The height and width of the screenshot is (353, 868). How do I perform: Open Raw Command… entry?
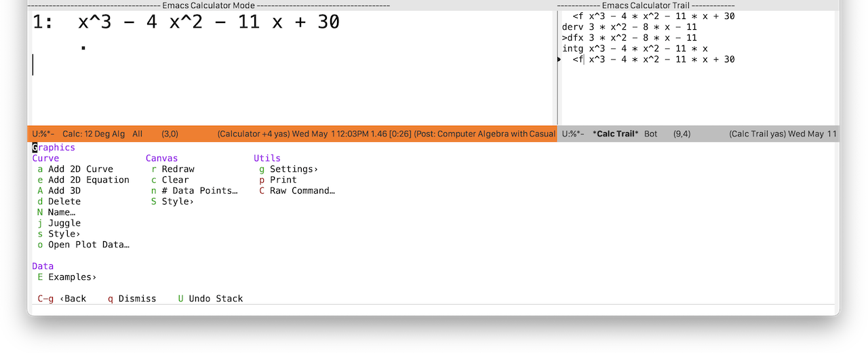(297, 190)
